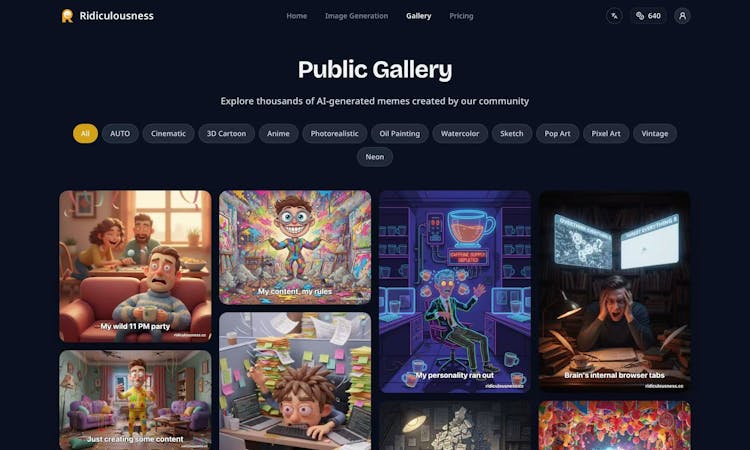Open the user profile icon
This screenshot has height=450, width=750.
[682, 16]
